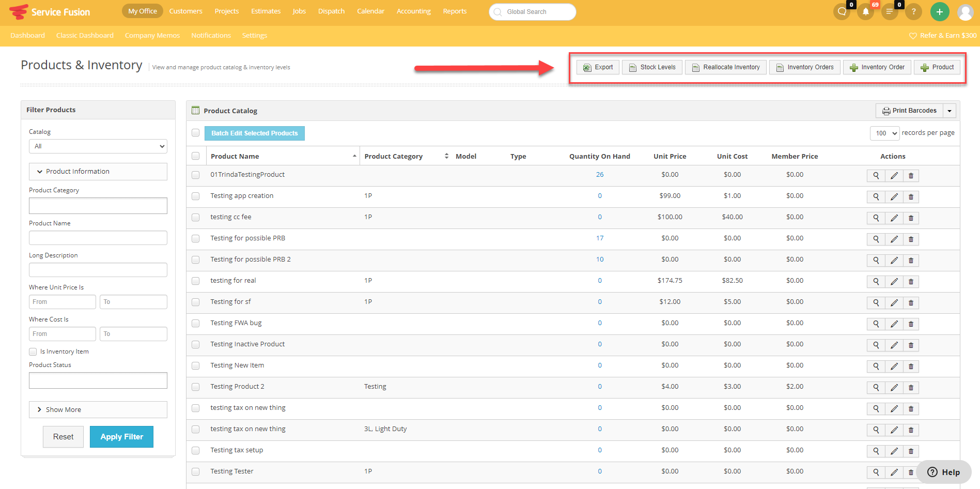Image resolution: width=980 pixels, height=489 pixels.
Task: Open the chat messages icon
Action: 842,12
